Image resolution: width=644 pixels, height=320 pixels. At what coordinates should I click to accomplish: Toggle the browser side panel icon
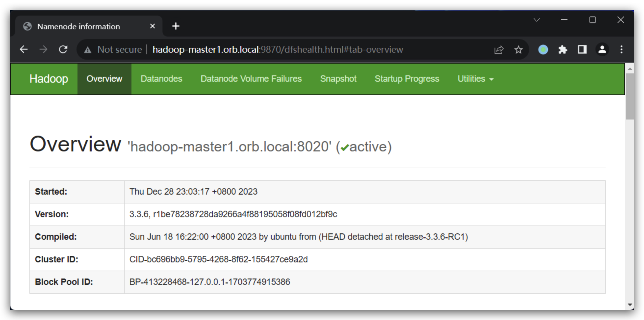(582, 50)
